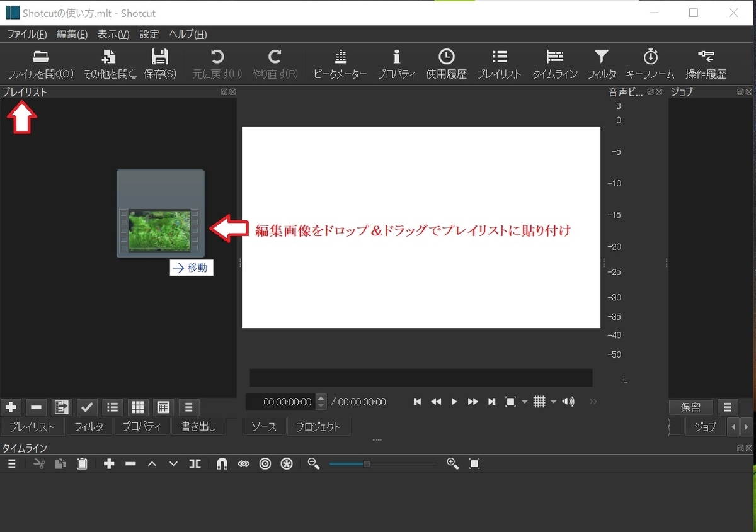Click the timecode stepper arrows

click(x=321, y=402)
